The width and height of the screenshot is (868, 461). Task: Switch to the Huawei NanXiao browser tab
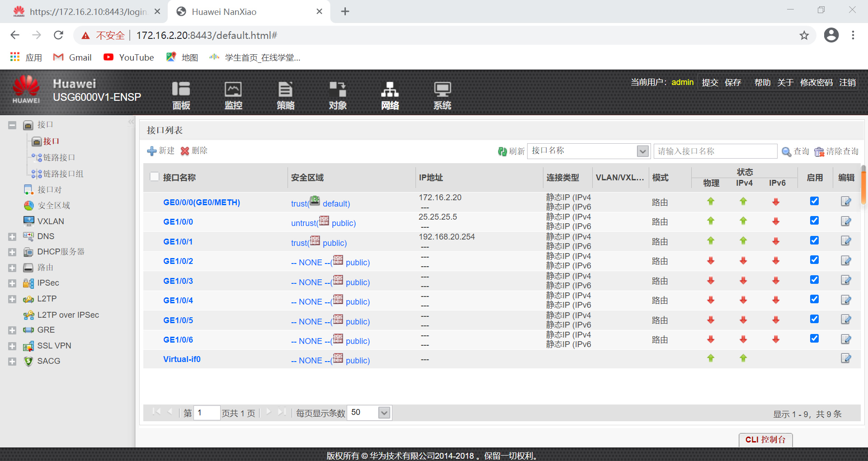[x=249, y=12]
